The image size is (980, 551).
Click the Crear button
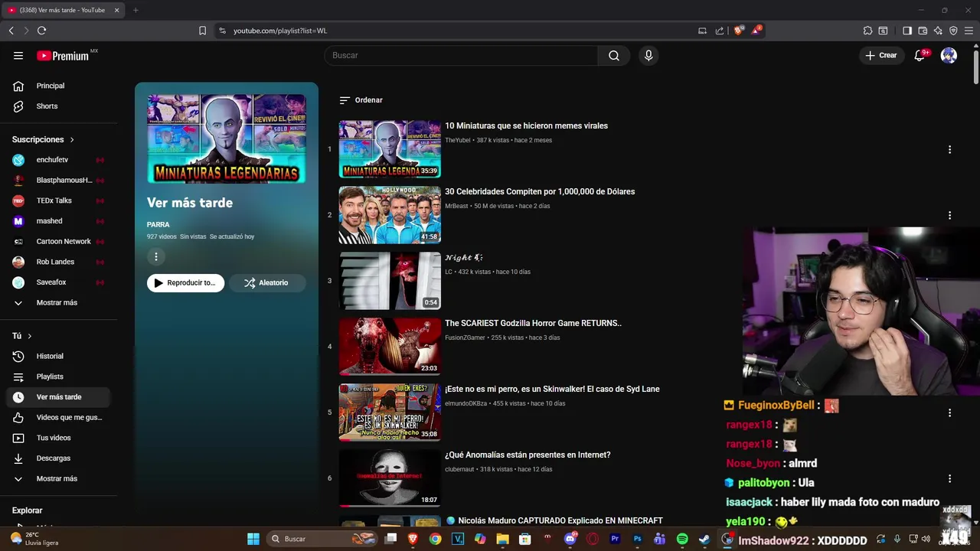pyautogui.click(x=881, y=55)
